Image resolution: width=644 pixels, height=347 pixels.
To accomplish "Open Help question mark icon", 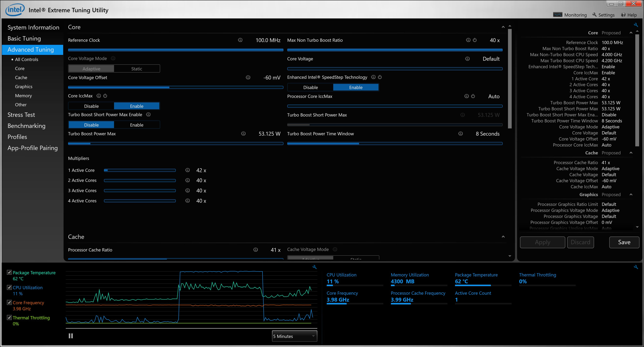I will (623, 15).
